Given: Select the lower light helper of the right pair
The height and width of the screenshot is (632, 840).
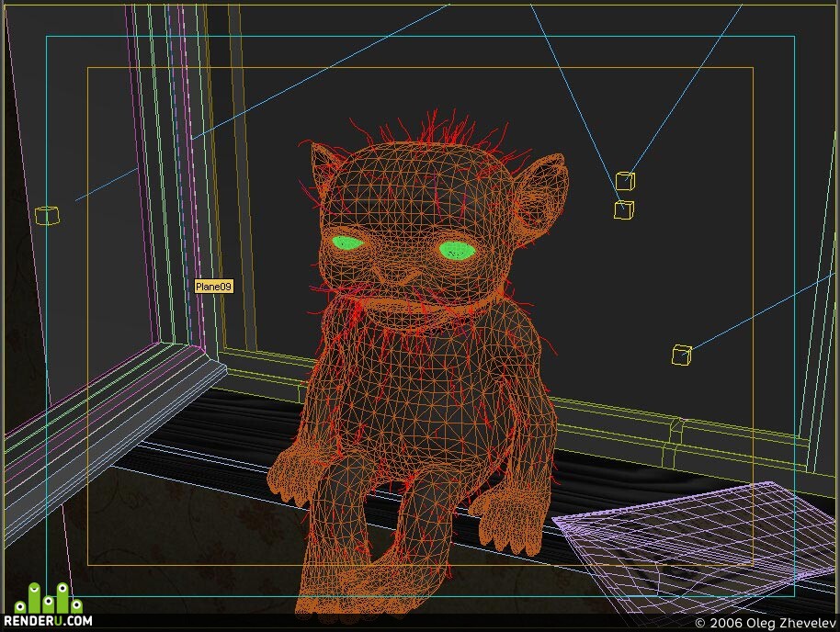Looking at the screenshot, I should [624, 209].
